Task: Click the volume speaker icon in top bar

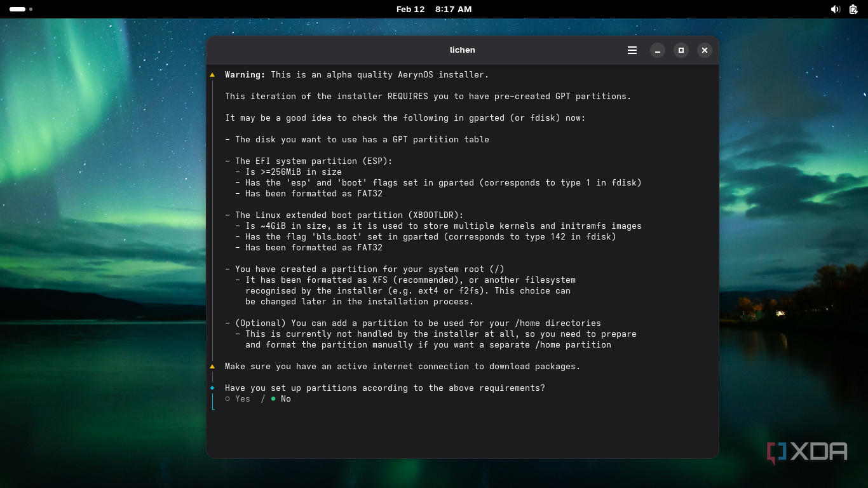Action: 835,10
